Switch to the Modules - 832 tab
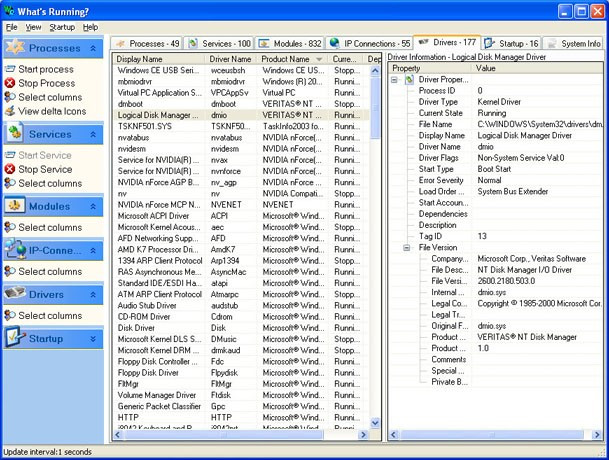This screenshot has width=609, height=460. coord(290,44)
